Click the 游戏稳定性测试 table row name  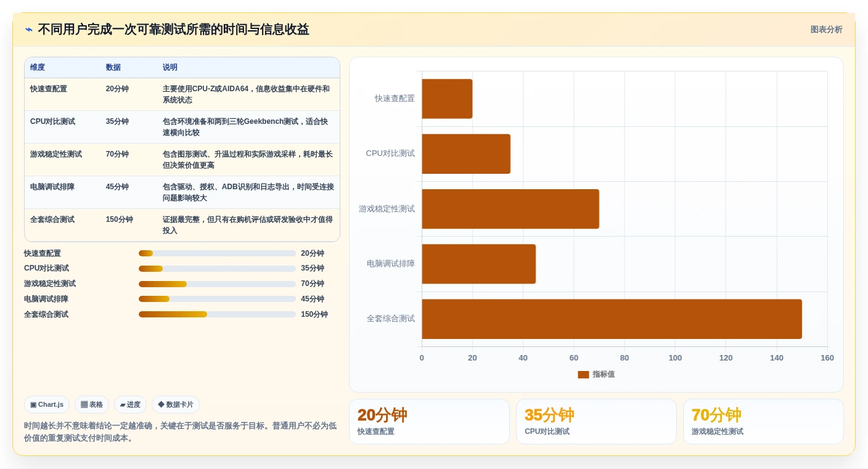pyautogui.click(x=56, y=154)
